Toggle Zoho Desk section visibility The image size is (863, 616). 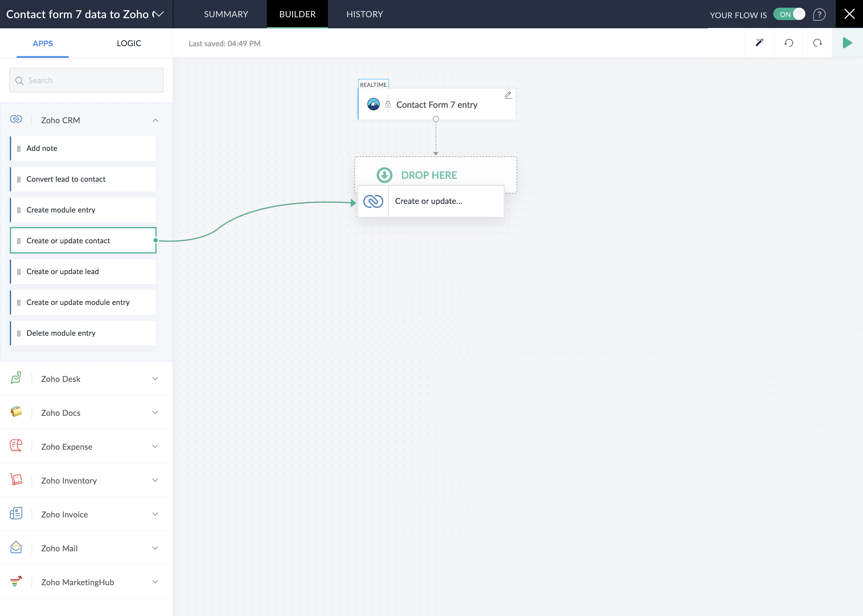click(155, 378)
